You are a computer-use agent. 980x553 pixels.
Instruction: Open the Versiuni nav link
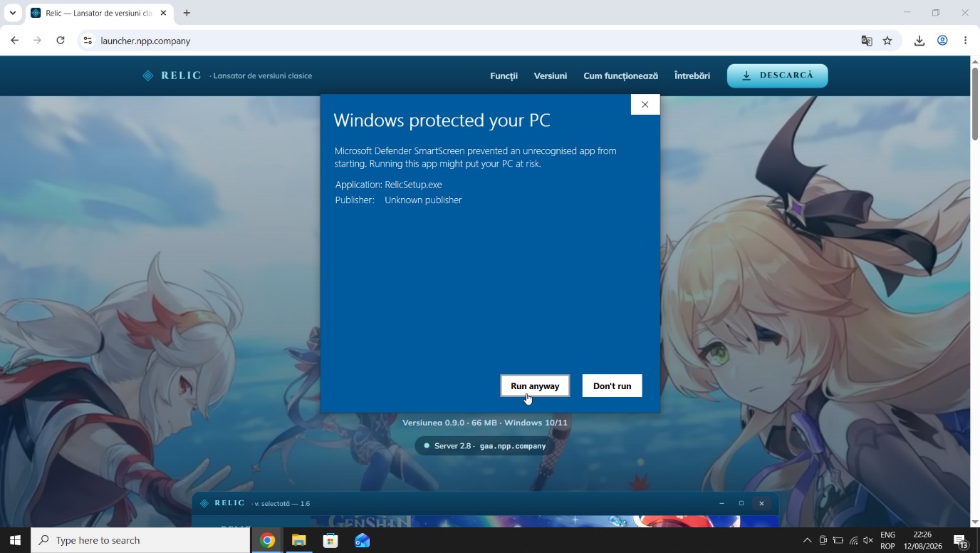click(551, 76)
